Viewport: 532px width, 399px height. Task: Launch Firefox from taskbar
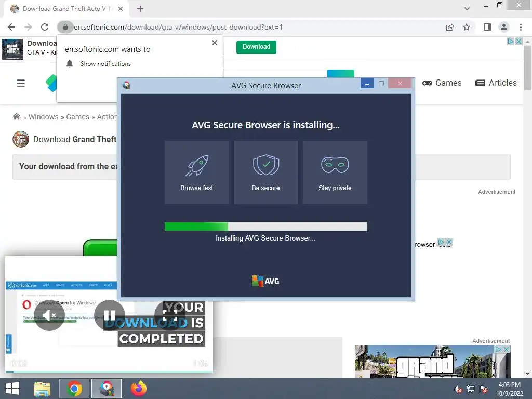coord(139,389)
